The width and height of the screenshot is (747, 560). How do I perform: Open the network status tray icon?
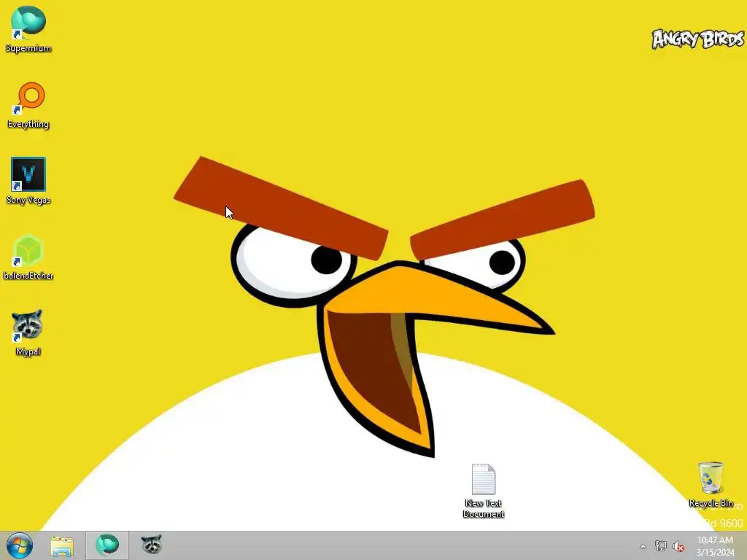(660, 546)
